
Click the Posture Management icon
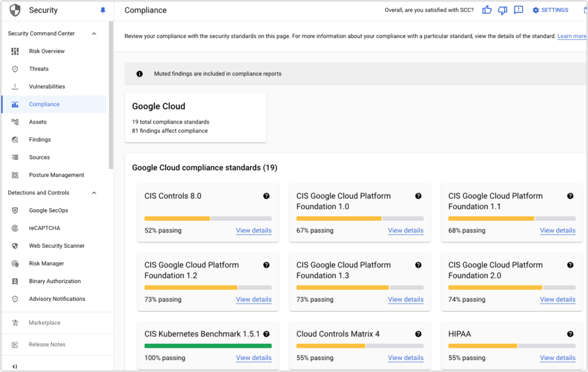[15, 175]
